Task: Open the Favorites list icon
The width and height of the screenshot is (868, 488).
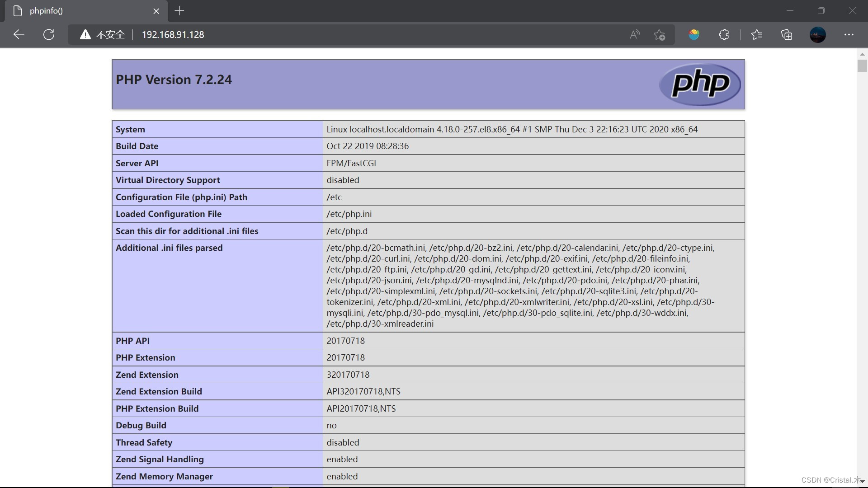Action: pyautogui.click(x=756, y=35)
